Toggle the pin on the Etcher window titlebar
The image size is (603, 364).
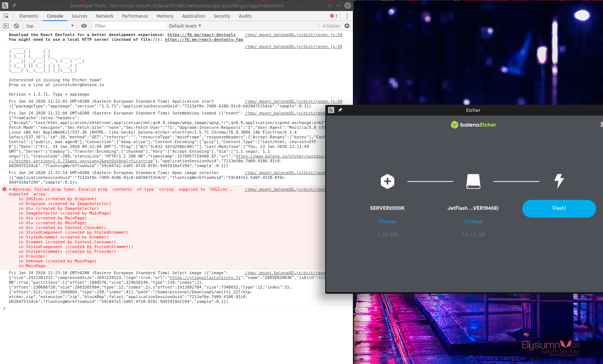pyautogui.click(x=340, y=110)
